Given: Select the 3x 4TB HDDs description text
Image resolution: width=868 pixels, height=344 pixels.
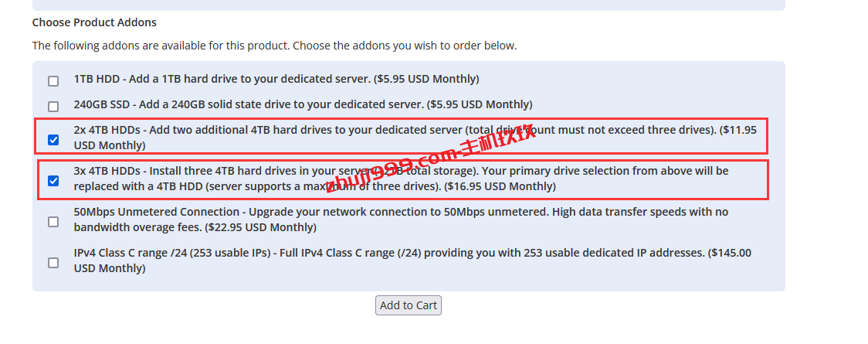Looking at the screenshot, I should [402, 179].
